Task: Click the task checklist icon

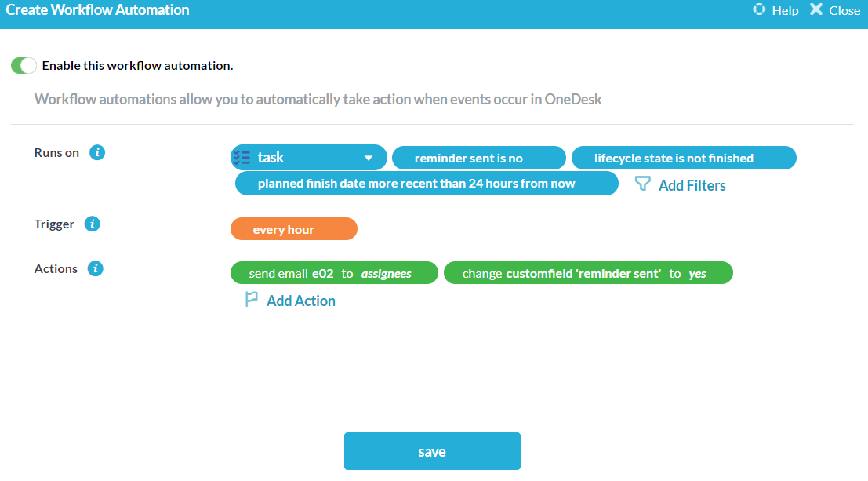Action: coord(242,157)
